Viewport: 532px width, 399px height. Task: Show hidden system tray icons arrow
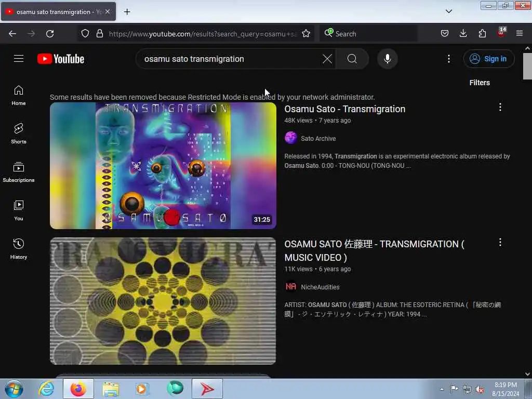point(442,390)
